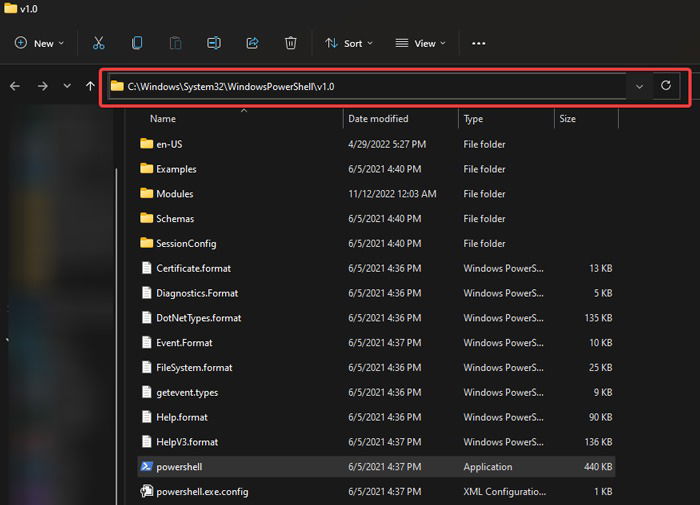Click the Share icon in toolbar
This screenshot has width=700, height=505.
[252, 43]
